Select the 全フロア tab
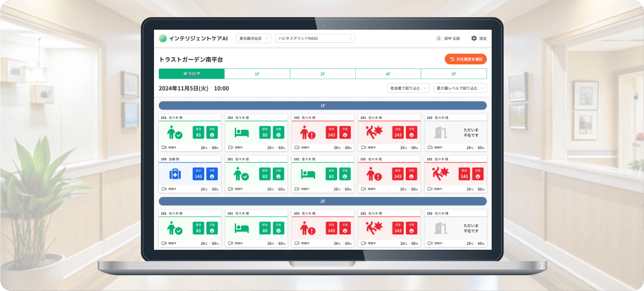 click(191, 74)
